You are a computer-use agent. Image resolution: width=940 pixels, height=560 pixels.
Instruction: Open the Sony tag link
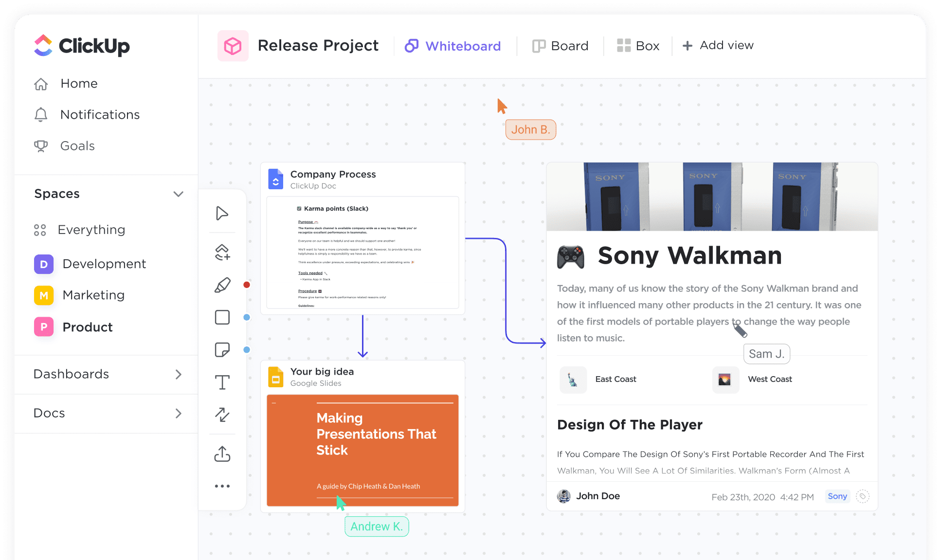837,496
